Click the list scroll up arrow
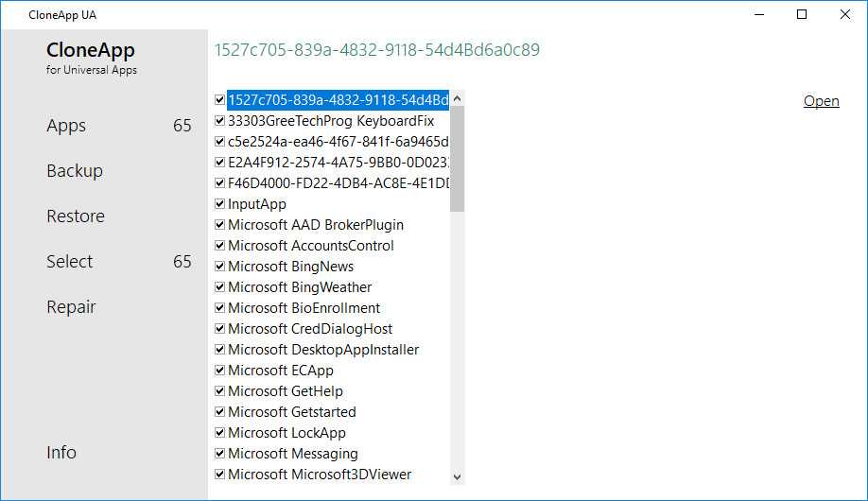The width and height of the screenshot is (868, 501). pos(458,98)
